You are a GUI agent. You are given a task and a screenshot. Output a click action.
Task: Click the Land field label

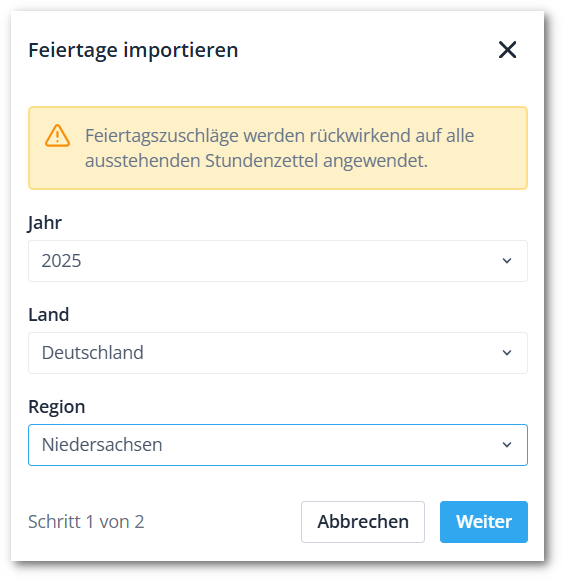49,315
